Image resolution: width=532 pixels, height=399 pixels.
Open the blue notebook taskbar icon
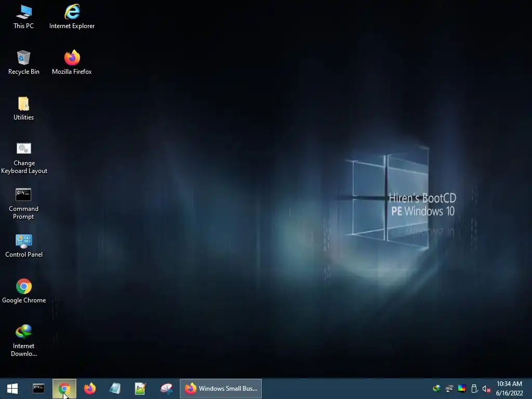click(115, 389)
